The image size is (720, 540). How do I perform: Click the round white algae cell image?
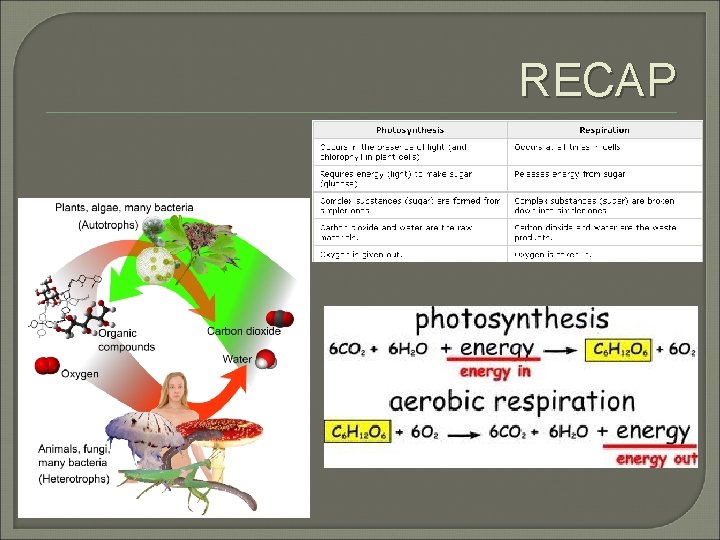point(155,265)
